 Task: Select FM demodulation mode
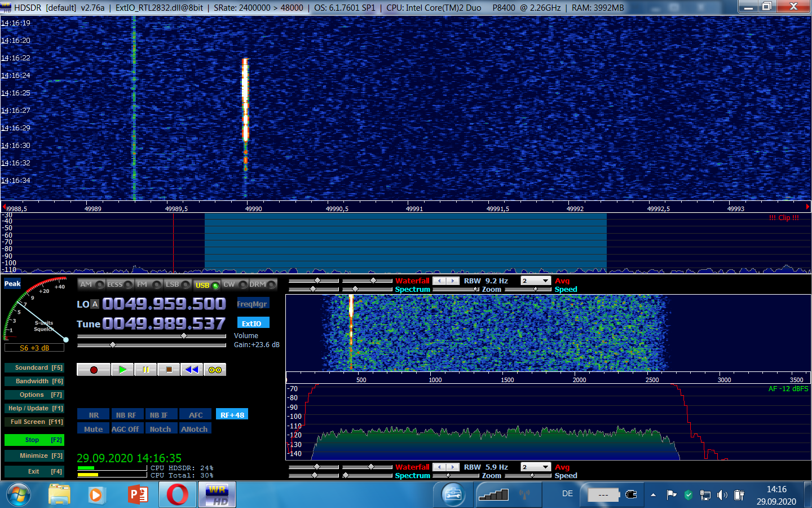pos(148,284)
